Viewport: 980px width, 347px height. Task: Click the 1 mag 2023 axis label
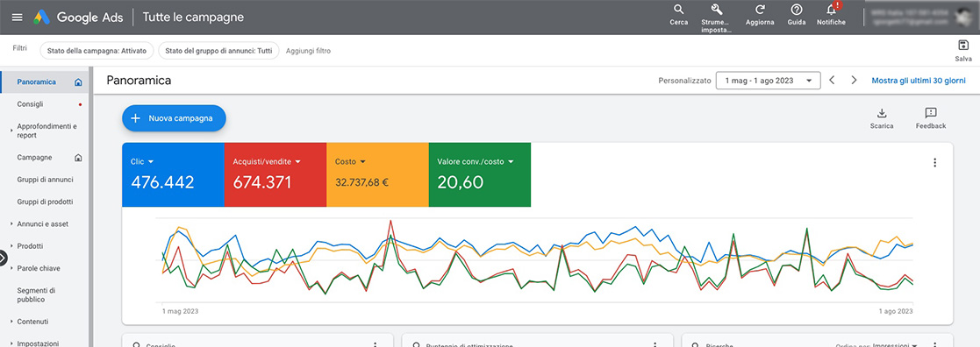(x=181, y=310)
